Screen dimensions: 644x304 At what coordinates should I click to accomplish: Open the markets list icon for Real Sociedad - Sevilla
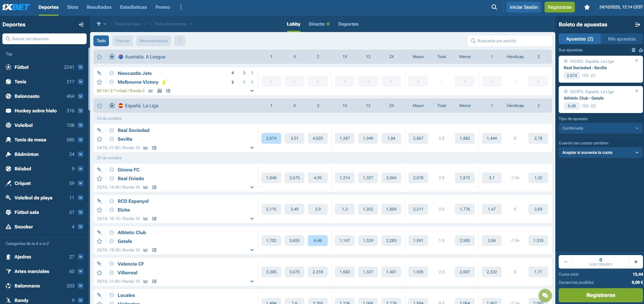tap(154, 148)
